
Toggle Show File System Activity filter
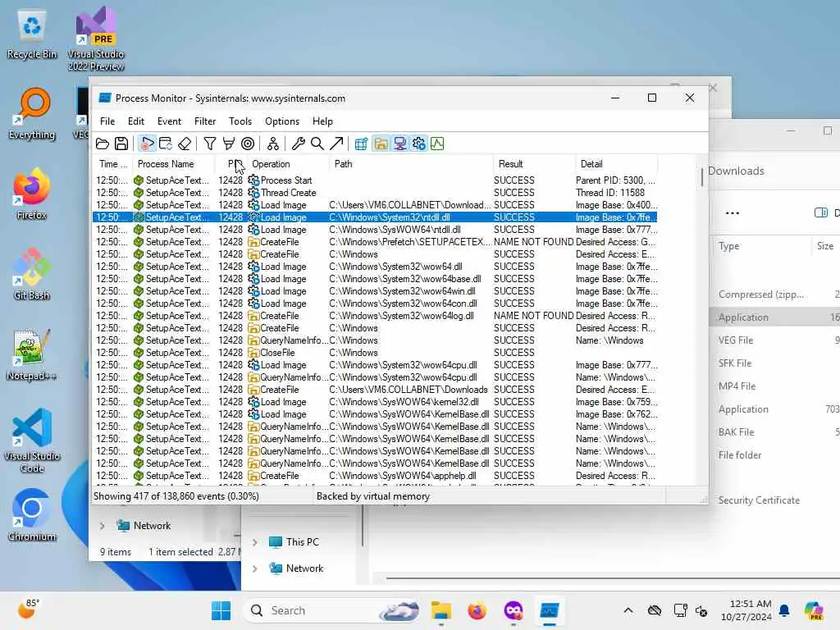pyautogui.click(x=381, y=144)
